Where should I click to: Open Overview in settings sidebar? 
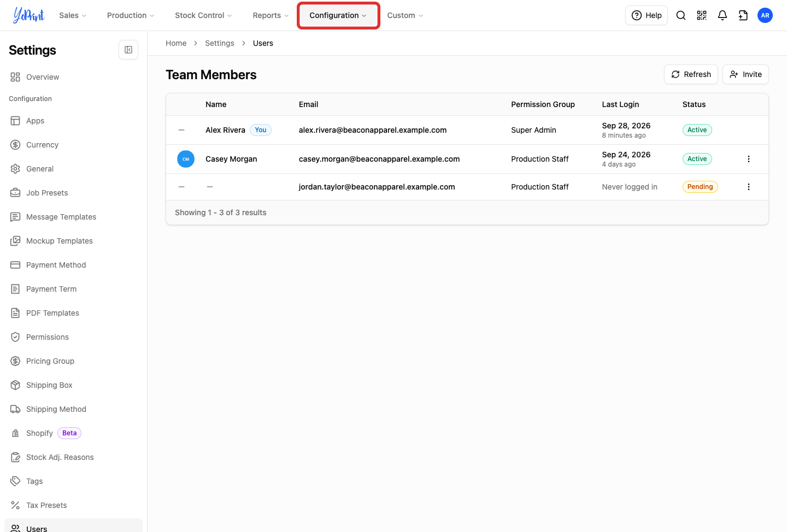coord(73,77)
